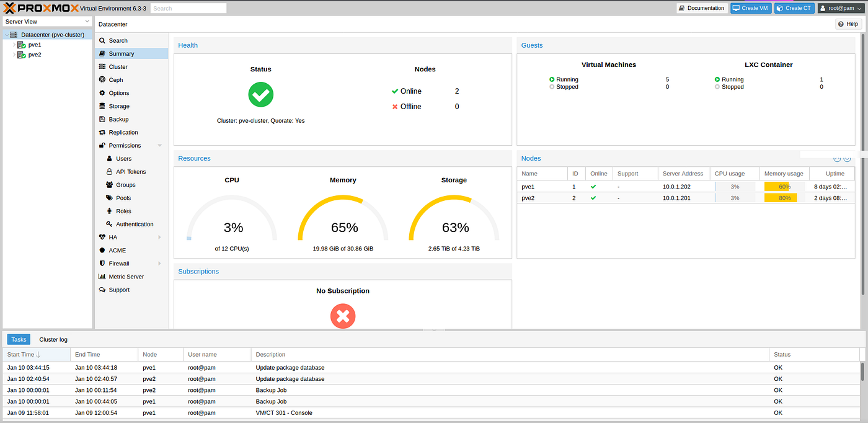Switch to the Cluster log tab
Image resolution: width=868 pixels, height=423 pixels.
[53, 339]
